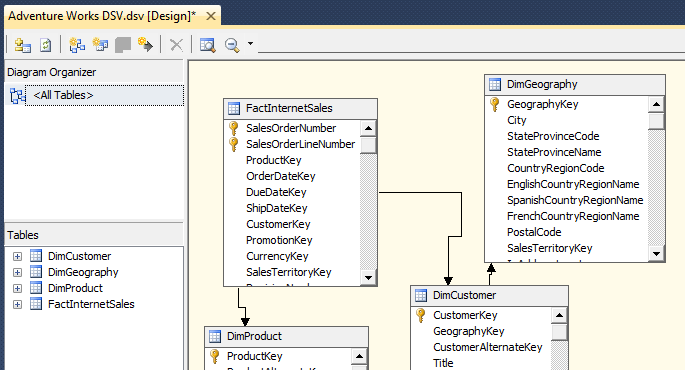This screenshot has height=370, width=685.
Task: Click scrollbar thumb in DimCustomer table
Action: click(x=559, y=332)
